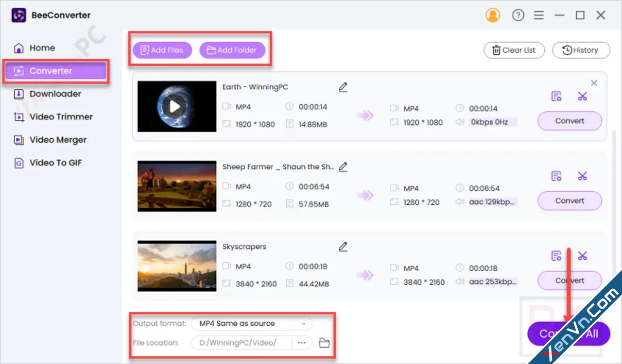The height and width of the screenshot is (364, 622).
Task: Open the Output format dropdown
Action: click(252, 324)
